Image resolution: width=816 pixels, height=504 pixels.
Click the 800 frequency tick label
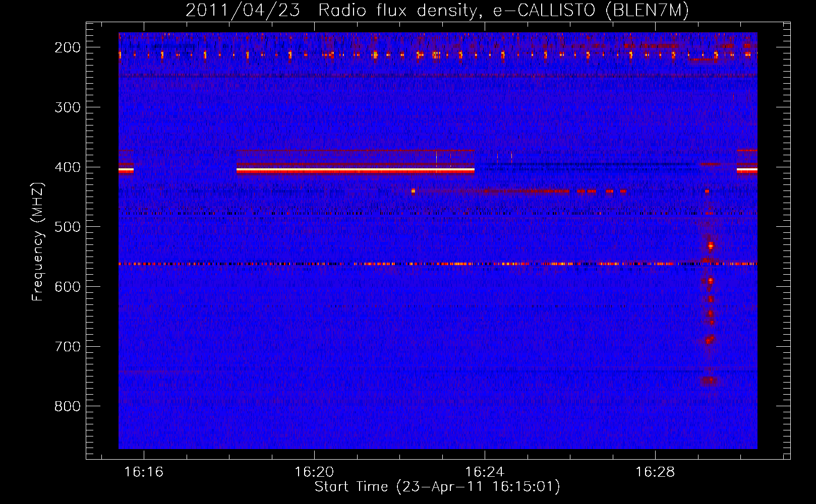click(68, 406)
